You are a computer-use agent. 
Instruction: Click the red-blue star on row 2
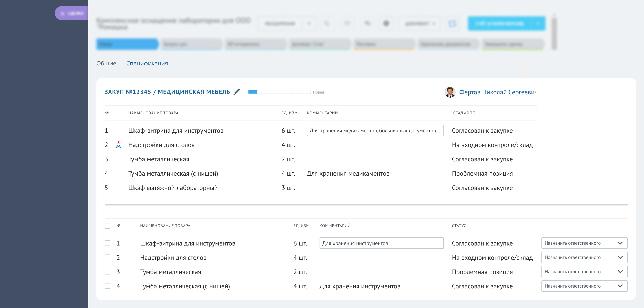(x=118, y=145)
